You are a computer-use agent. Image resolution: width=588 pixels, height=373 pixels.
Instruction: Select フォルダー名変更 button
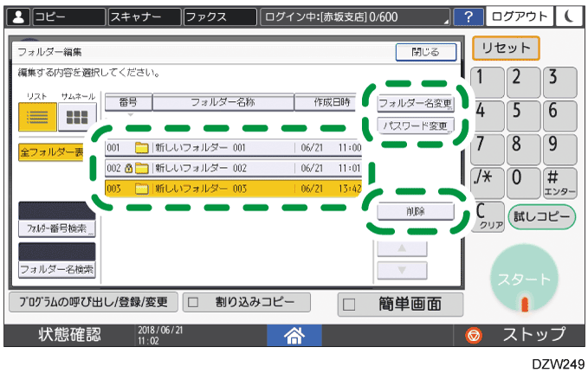pos(416,103)
